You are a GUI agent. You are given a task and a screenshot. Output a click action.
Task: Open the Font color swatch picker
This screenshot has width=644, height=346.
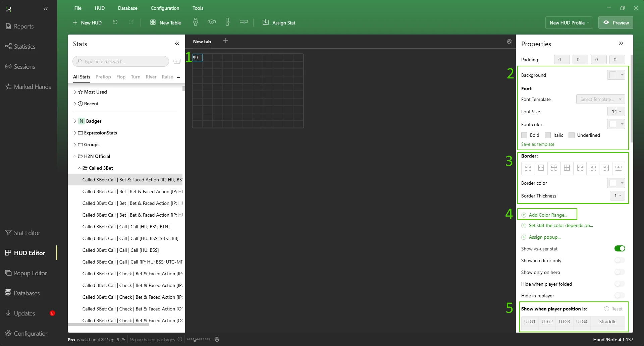pyautogui.click(x=616, y=124)
